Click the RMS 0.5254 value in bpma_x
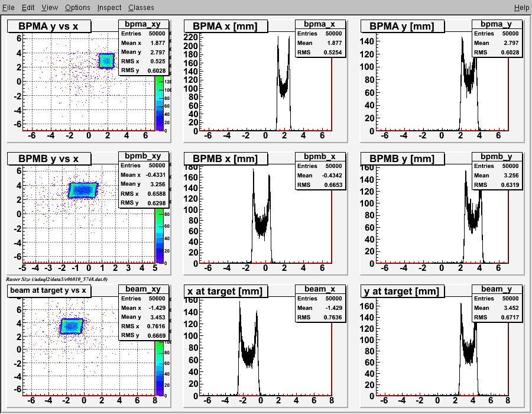 tap(333, 52)
